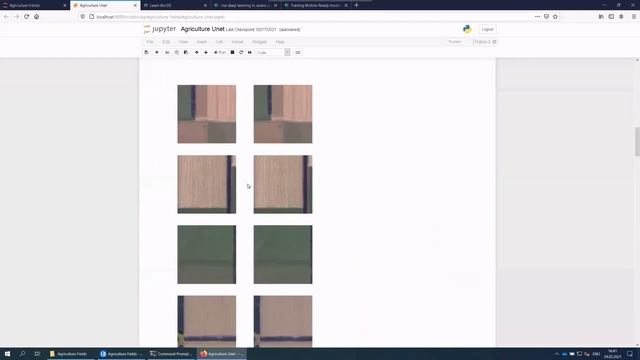Reload the current page
Image resolution: width=640 pixels, height=360 pixels.
coord(27,17)
